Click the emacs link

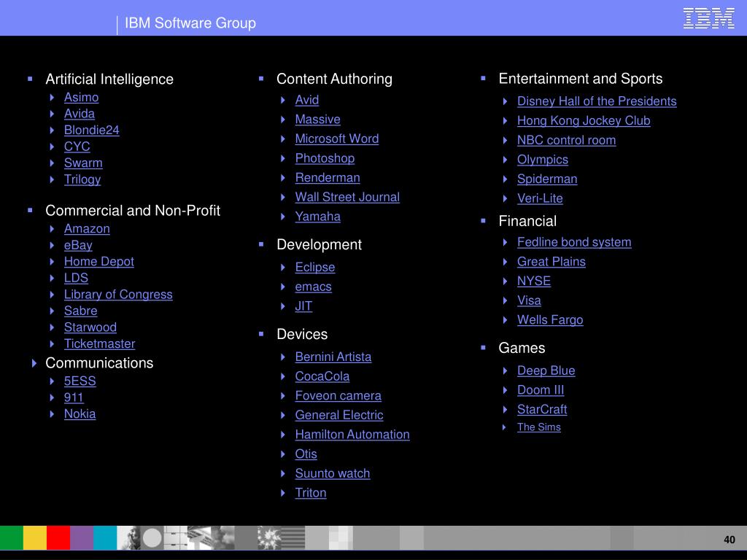[x=313, y=287]
